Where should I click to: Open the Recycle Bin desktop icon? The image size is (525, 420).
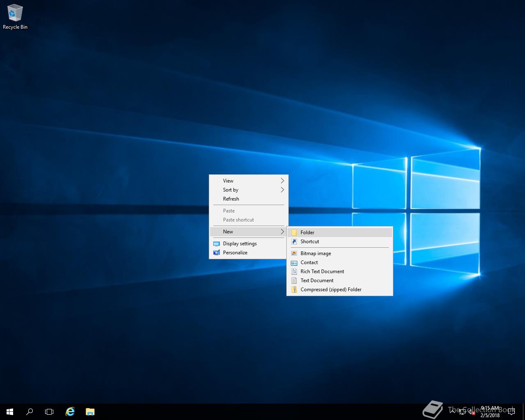pos(15,17)
